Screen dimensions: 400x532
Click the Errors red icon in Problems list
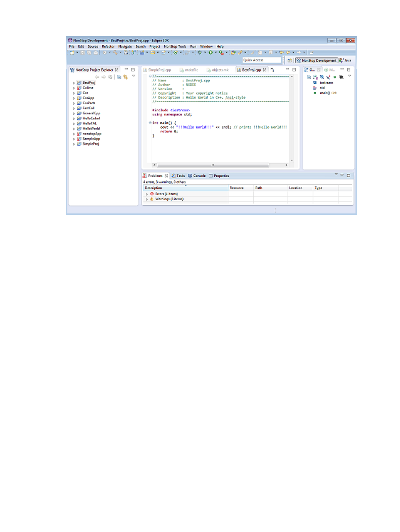[152, 194]
